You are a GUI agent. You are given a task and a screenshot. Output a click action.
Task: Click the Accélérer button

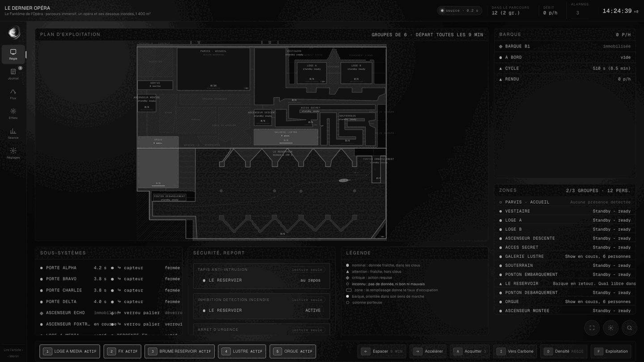click(428, 351)
